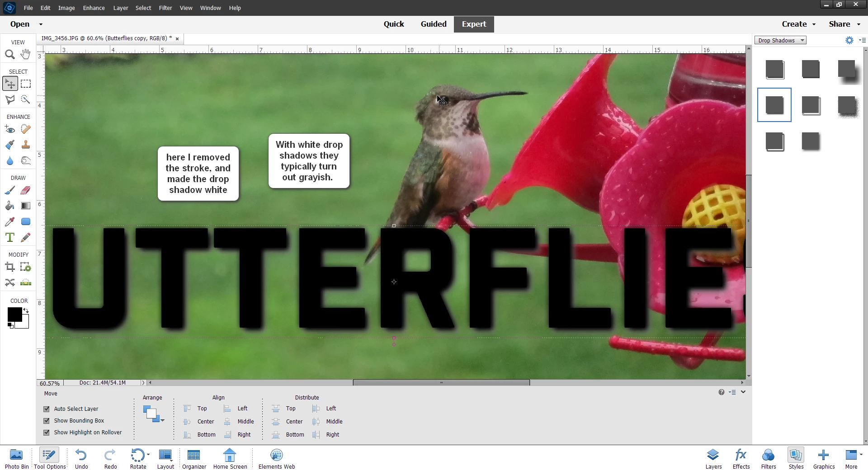Select the Hand tool

point(25,54)
